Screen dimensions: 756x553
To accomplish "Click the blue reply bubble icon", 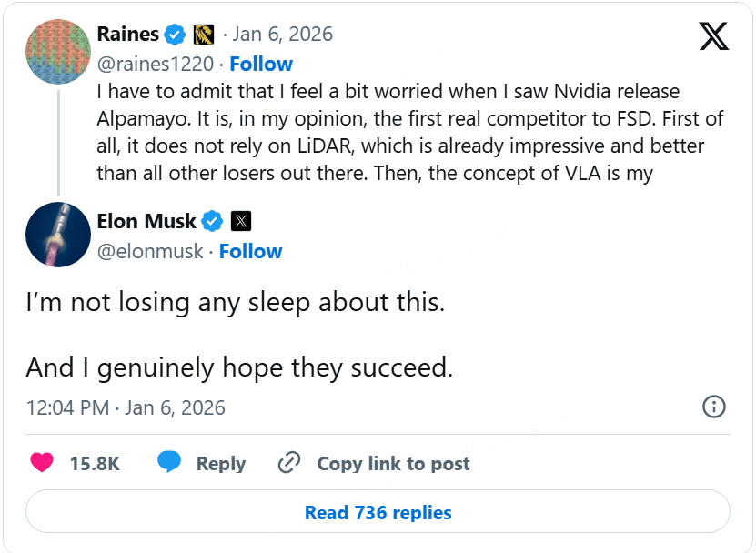I will pyautogui.click(x=169, y=462).
